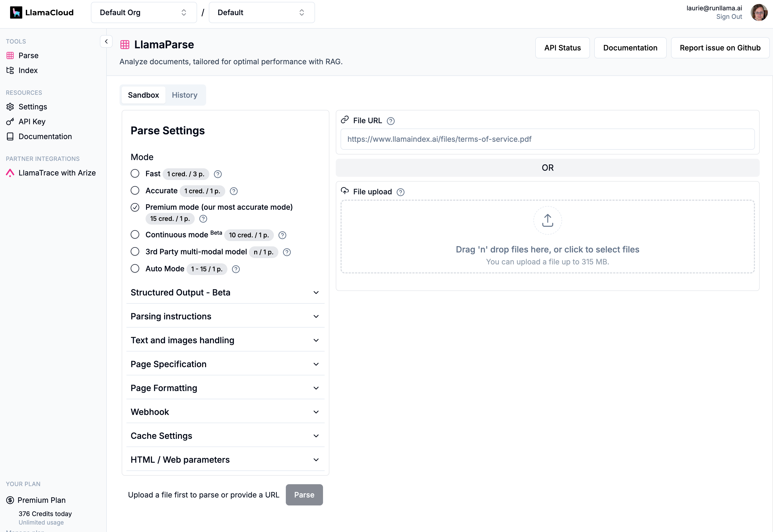
Task: Switch to the Sandbox tab
Action: [x=143, y=95]
